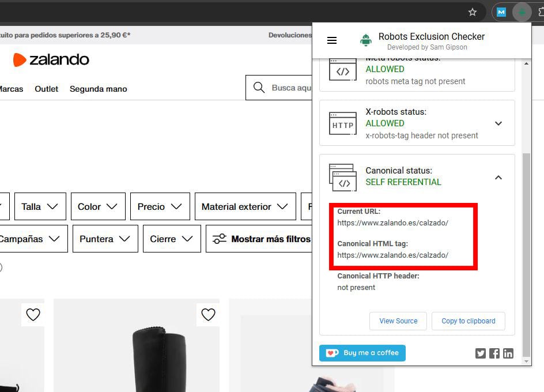Viewport: 544px width, 392px height.
Task: Click the View Source button
Action: [398, 321]
